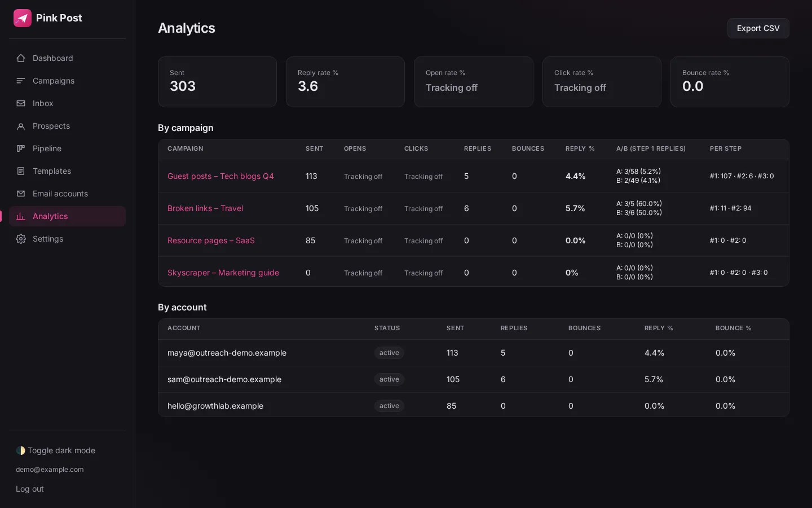
Task: Click the Bounce rate % card
Action: [x=730, y=82]
